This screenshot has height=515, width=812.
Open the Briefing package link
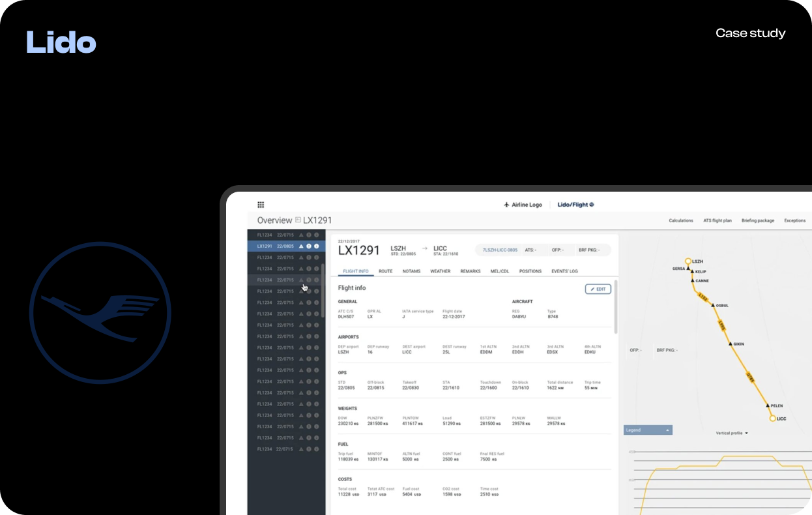point(758,220)
